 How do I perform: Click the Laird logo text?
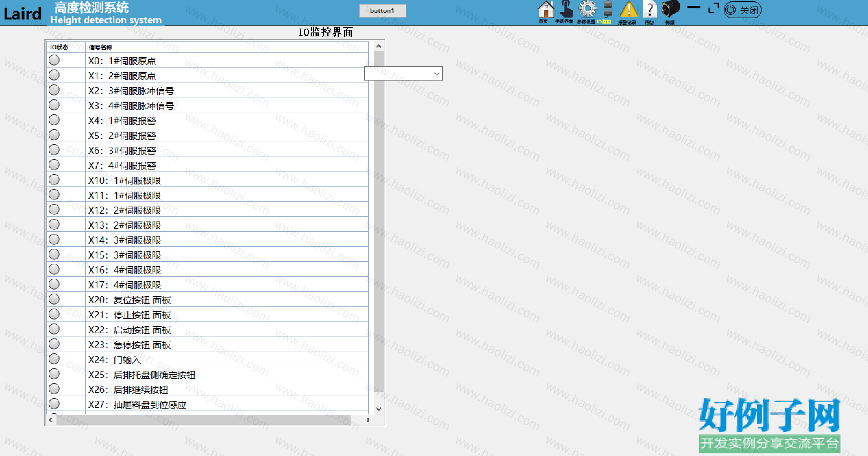pos(23,14)
